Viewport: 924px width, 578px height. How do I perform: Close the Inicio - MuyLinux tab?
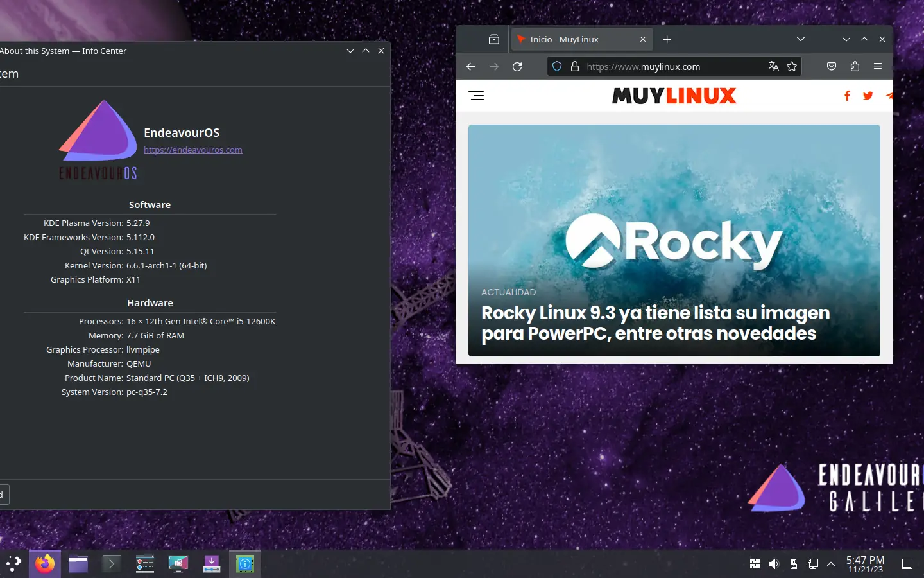click(x=643, y=39)
